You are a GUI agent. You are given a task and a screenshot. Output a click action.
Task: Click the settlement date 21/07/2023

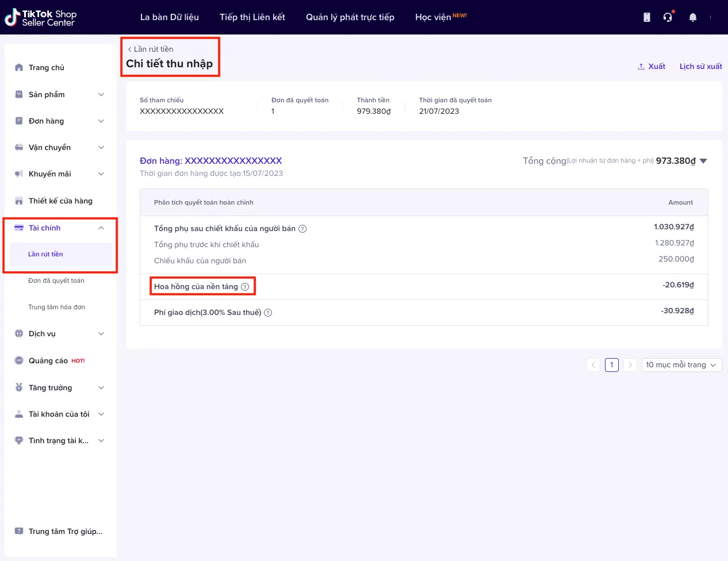[439, 112]
